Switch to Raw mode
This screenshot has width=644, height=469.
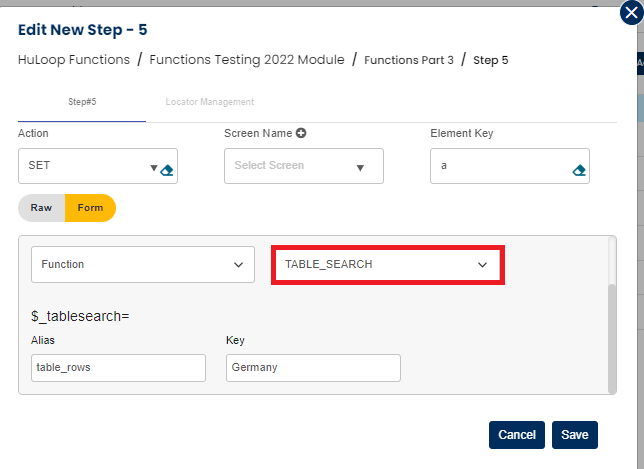[41, 208]
